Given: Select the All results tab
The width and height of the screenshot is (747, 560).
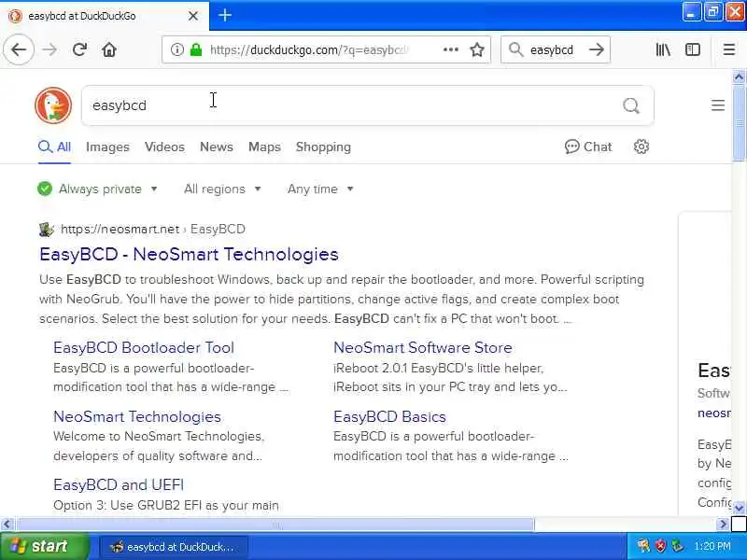Looking at the screenshot, I should pos(54,147).
